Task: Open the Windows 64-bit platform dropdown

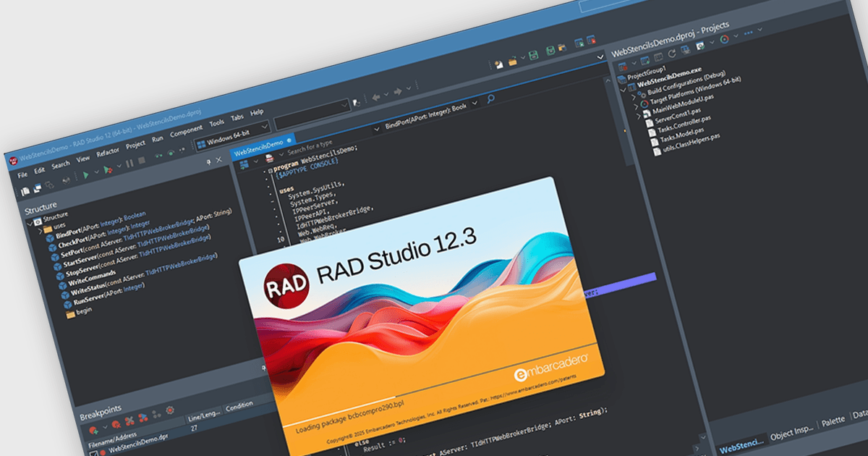Action: point(265,127)
